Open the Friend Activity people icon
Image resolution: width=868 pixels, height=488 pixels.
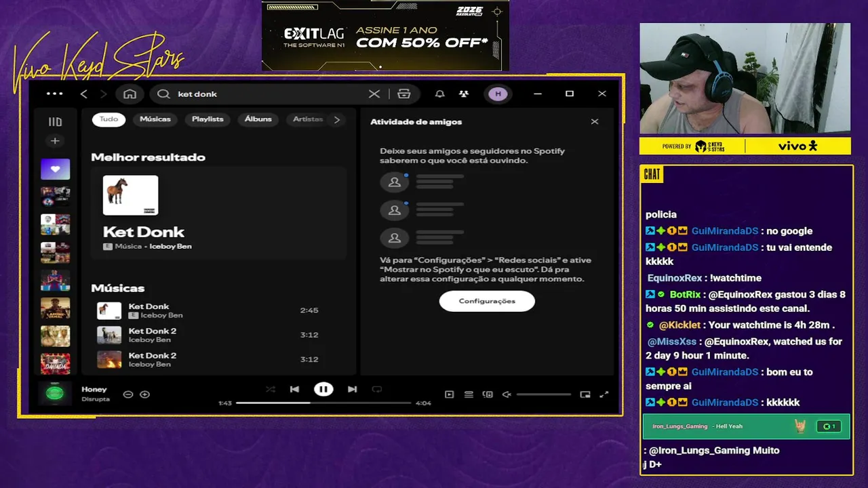pos(463,94)
